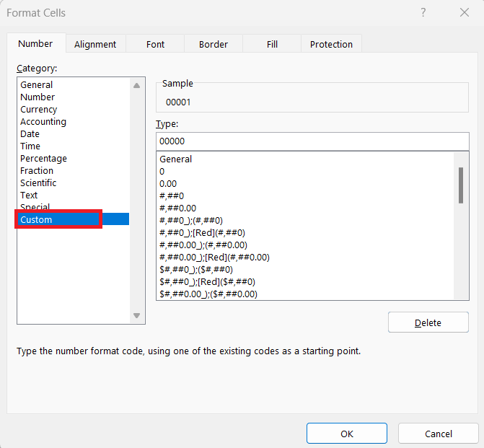The image size is (484, 448).
Task: Close the Format Cells dialog
Action: pyautogui.click(x=465, y=13)
